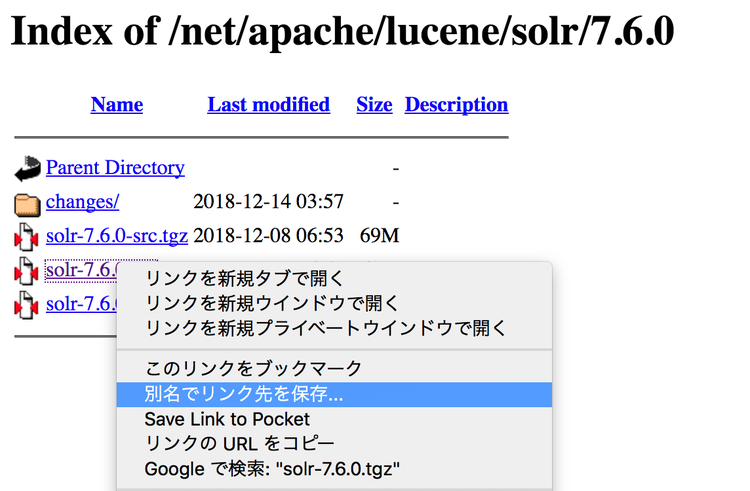Sort the listing by Description
The height and width of the screenshot is (491, 750).
456,104
